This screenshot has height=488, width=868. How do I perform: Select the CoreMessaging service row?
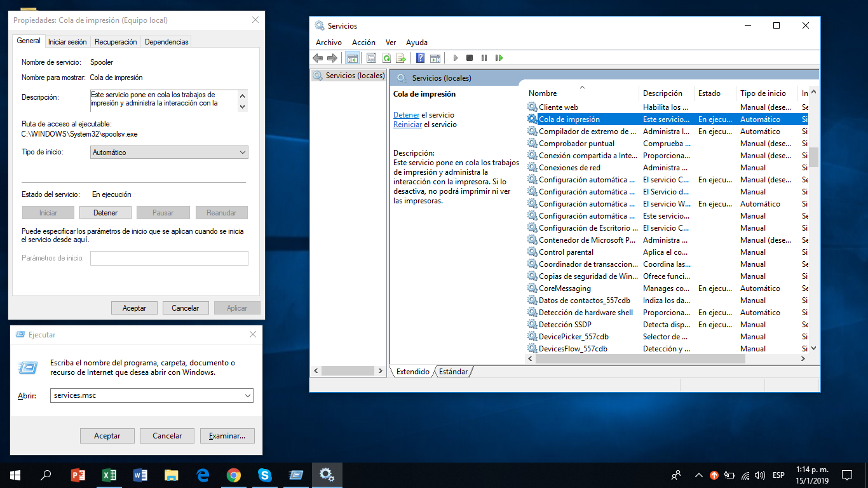click(x=564, y=288)
